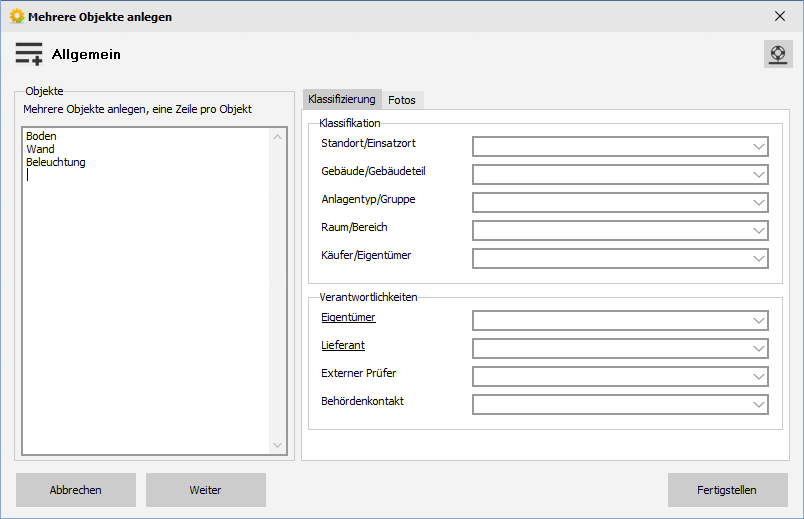The width and height of the screenshot is (804, 519).
Task: Click the Lieferant link label
Action: 343,345
